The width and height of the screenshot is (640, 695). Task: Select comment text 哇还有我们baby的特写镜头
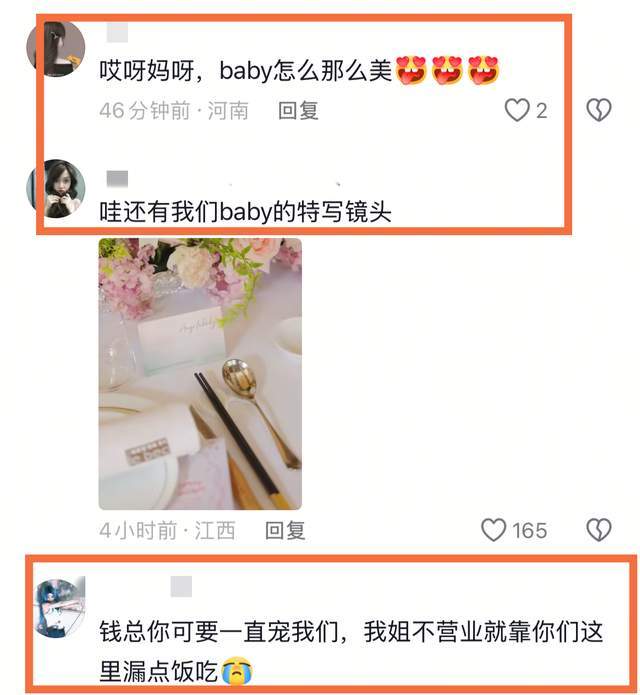[x=245, y=211]
